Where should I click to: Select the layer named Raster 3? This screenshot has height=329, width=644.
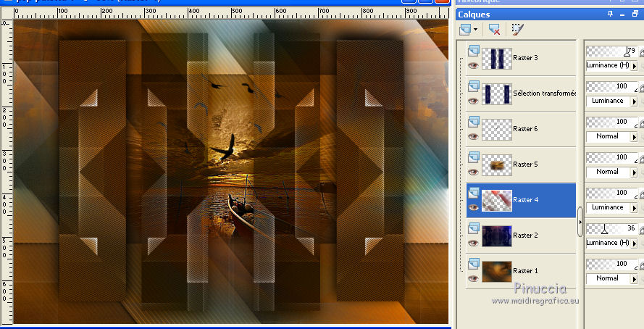tap(525, 58)
